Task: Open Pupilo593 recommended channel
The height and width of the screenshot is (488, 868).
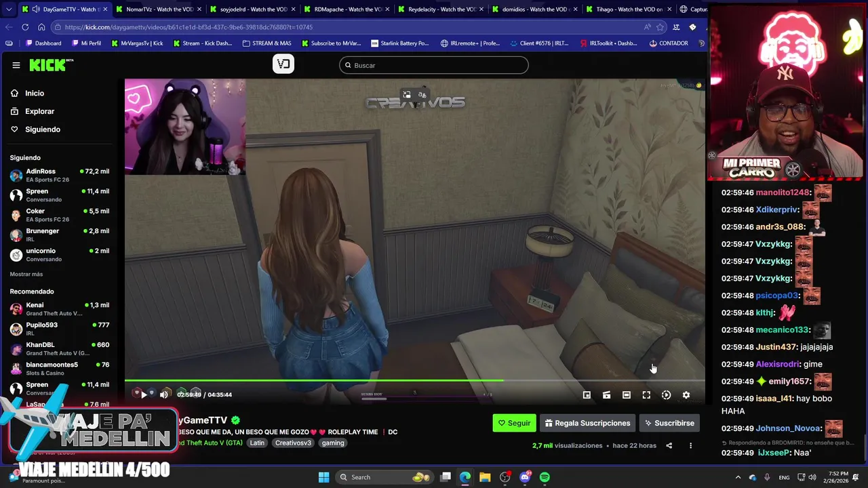Action: coord(60,329)
